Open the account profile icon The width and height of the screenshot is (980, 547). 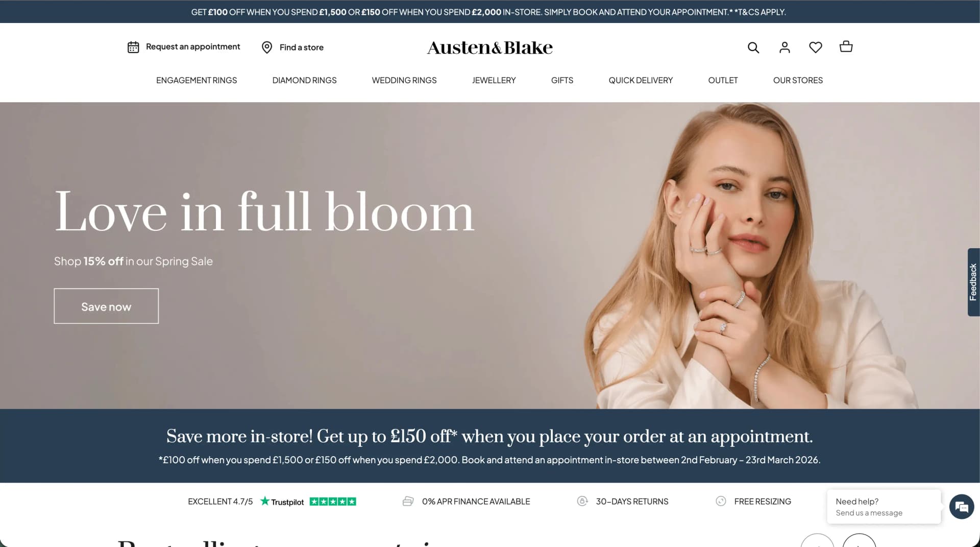pyautogui.click(x=785, y=47)
